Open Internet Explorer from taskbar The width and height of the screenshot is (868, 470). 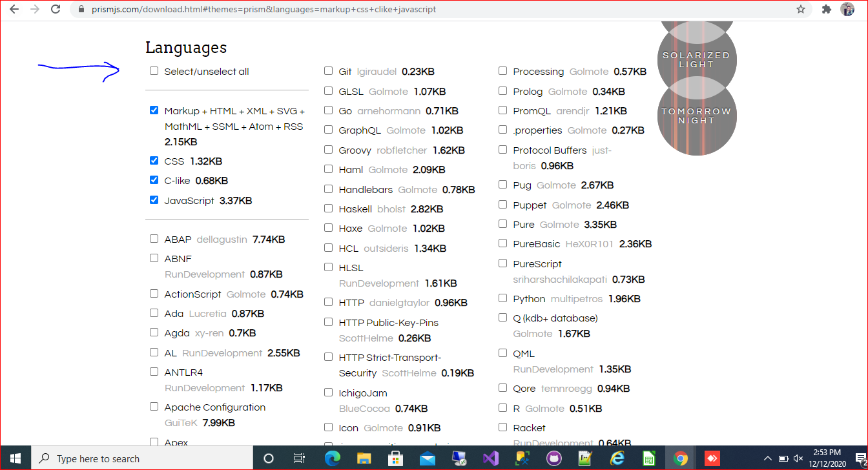(x=617, y=458)
